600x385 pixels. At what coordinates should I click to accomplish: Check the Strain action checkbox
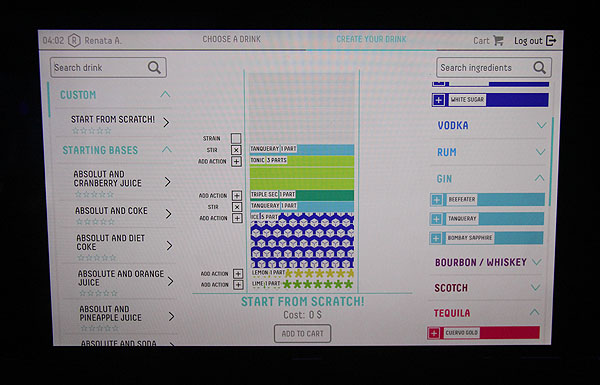[236, 138]
